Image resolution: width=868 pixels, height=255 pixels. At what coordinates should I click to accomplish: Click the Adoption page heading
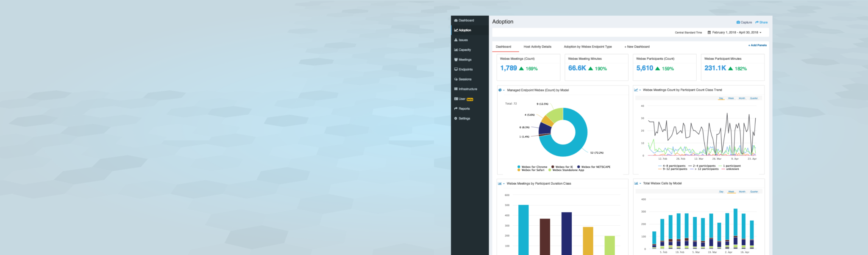click(x=503, y=22)
